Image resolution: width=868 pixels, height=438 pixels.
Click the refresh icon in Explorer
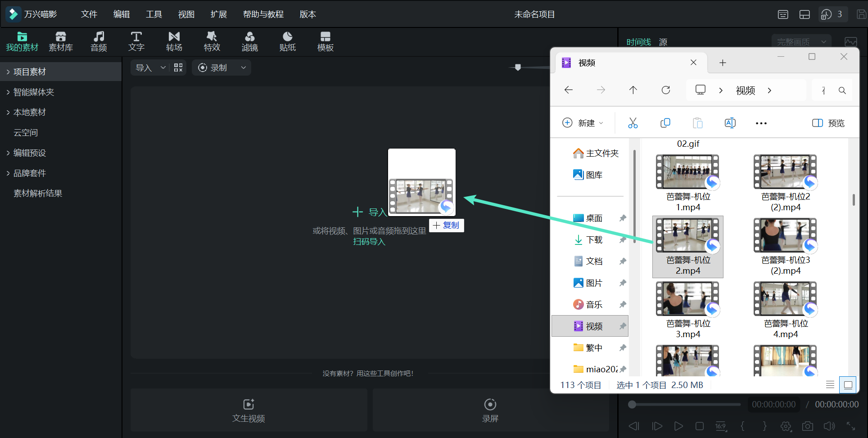666,90
